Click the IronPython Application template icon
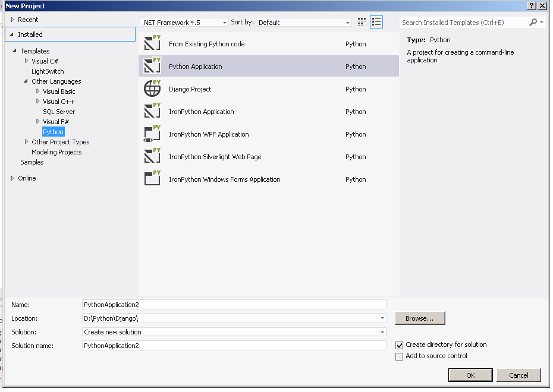Viewport: 553px width, 392px height. click(x=152, y=110)
